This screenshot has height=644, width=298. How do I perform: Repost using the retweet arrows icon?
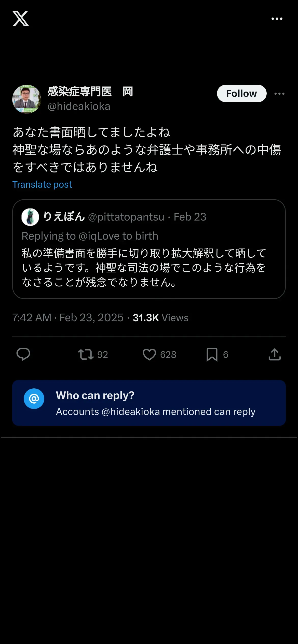click(x=86, y=354)
